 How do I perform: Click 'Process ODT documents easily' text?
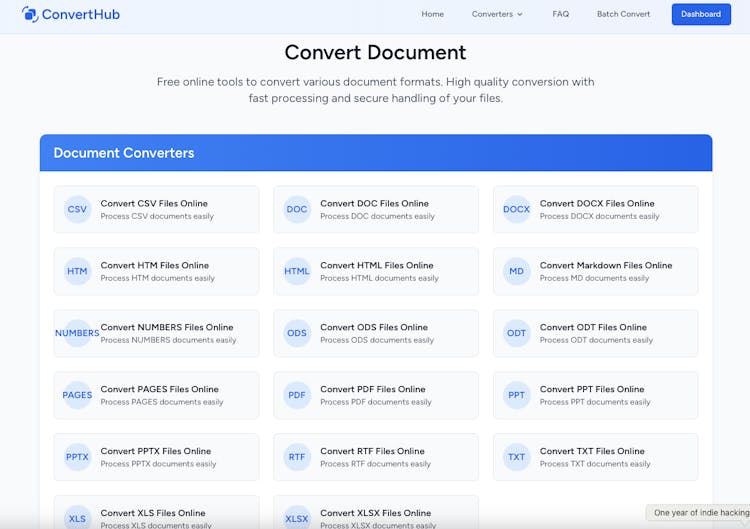[x=596, y=341]
